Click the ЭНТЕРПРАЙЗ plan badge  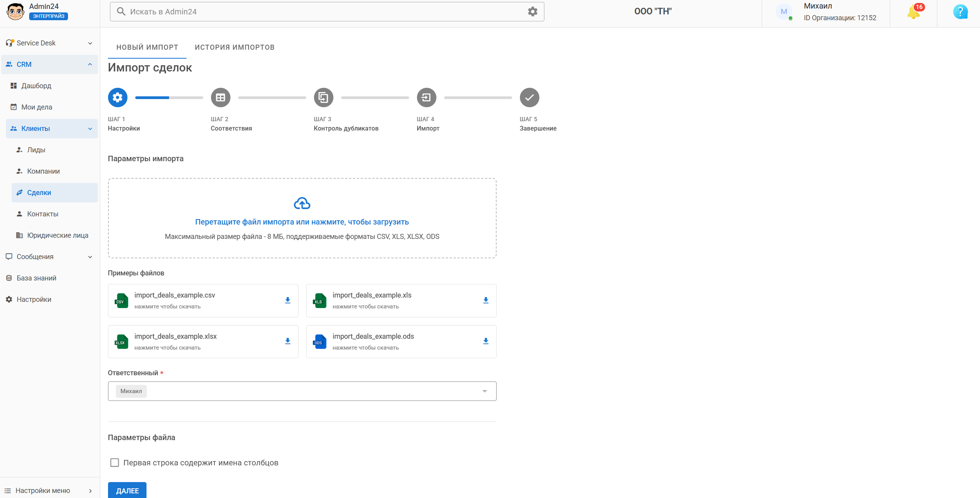49,16
